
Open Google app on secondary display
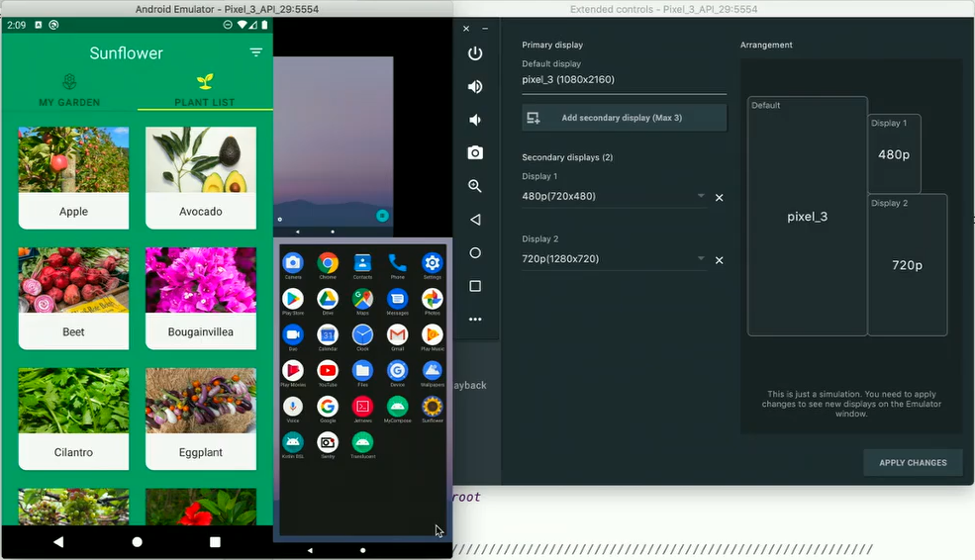(x=328, y=409)
